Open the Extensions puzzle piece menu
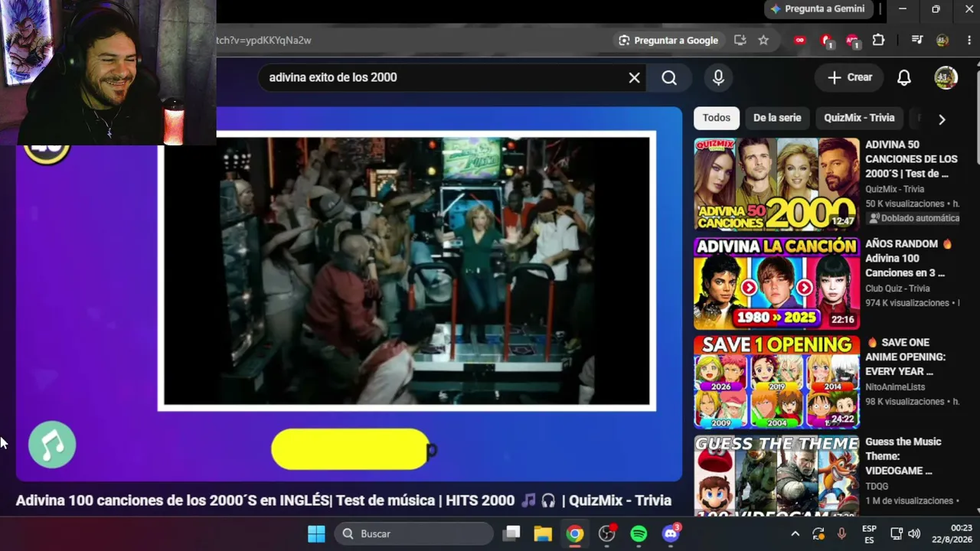The height and width of the screenshot is (551, 980). (878, 41)
